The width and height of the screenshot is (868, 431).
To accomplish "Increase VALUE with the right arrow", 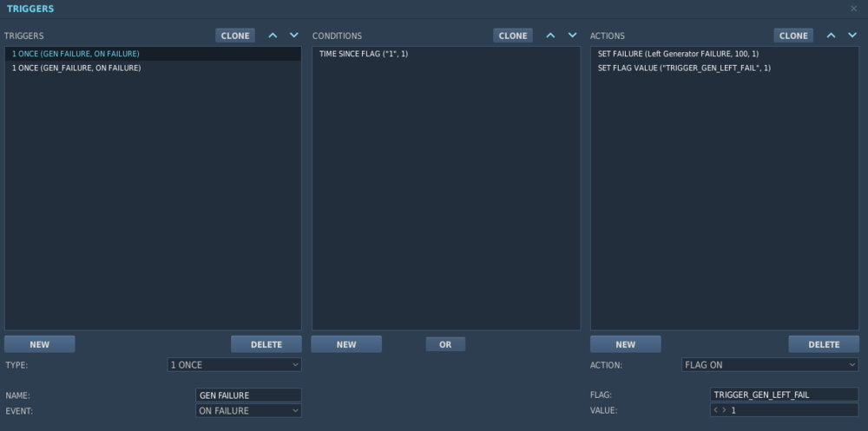I will click(724, 410).
